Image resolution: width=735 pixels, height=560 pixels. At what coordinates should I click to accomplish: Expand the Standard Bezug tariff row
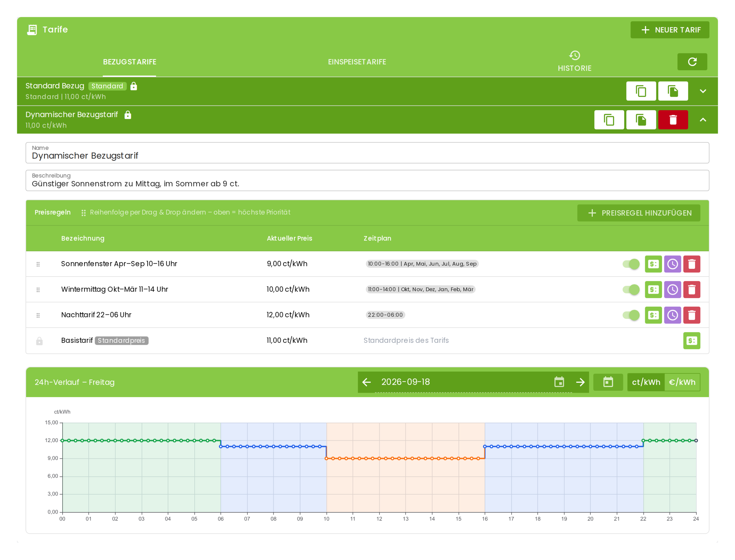[x=703, y=91]
